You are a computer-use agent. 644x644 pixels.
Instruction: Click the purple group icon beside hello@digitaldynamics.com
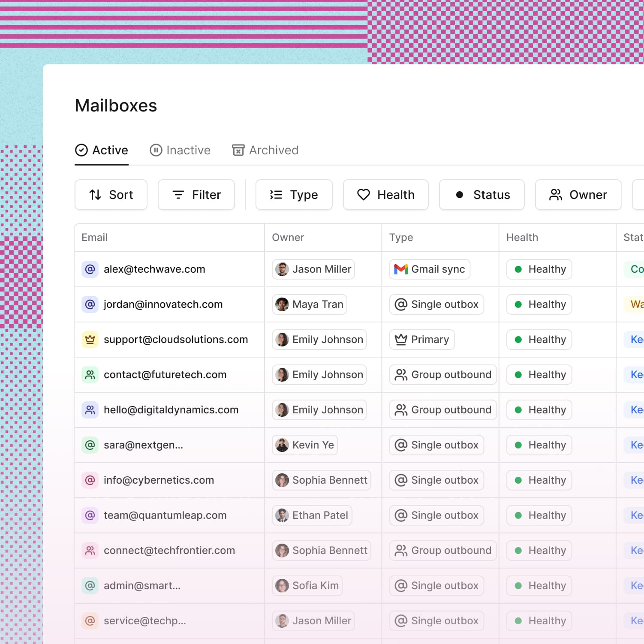click(x=90, y=410)
